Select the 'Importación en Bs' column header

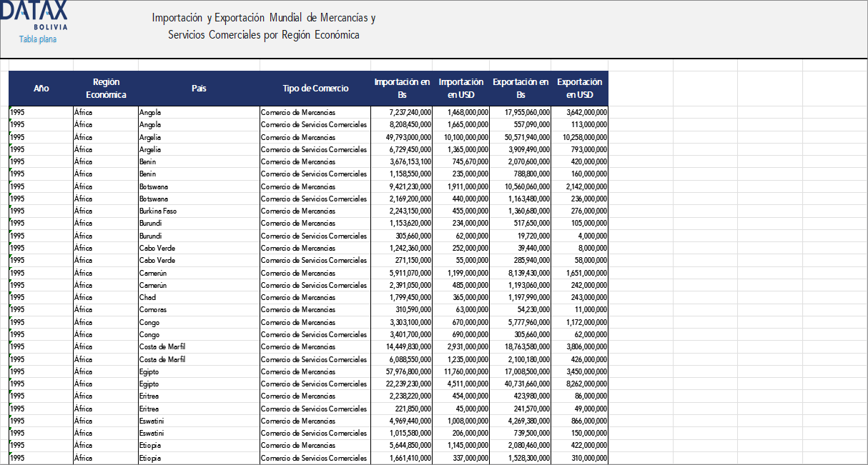tap(402, 88)
